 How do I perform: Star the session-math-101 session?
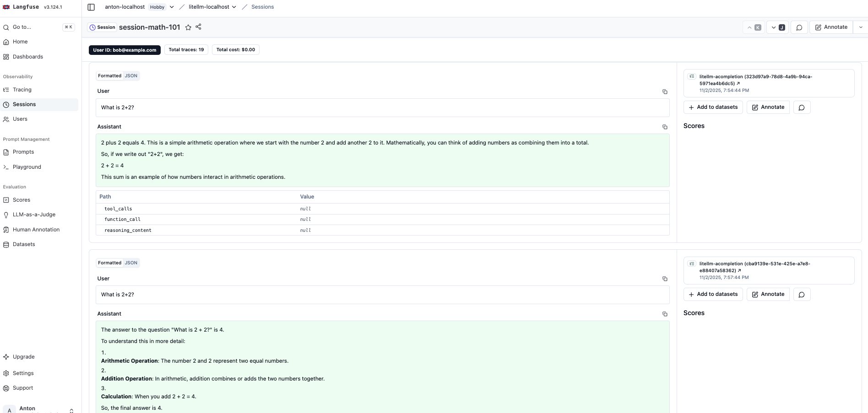point(188,27)
